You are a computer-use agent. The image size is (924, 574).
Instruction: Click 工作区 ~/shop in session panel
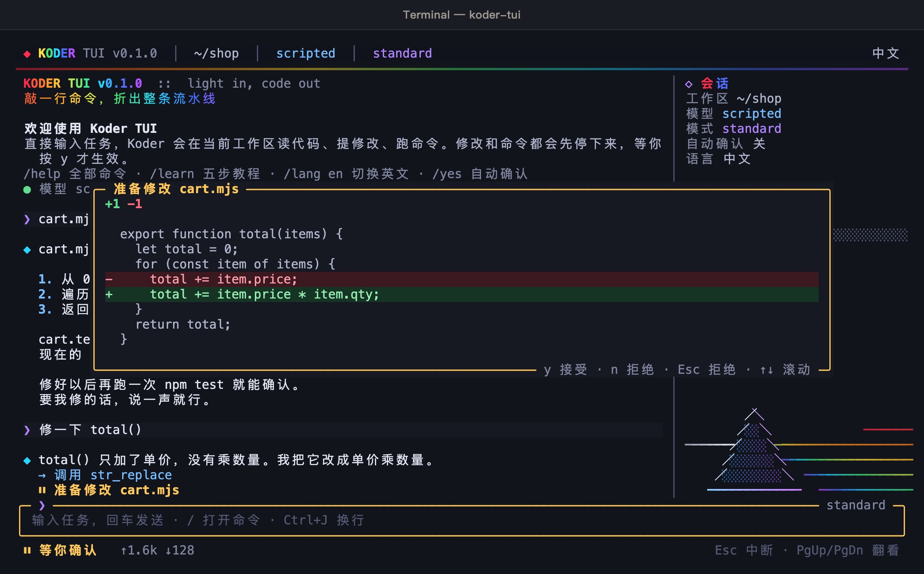click(x=734, y=98)
